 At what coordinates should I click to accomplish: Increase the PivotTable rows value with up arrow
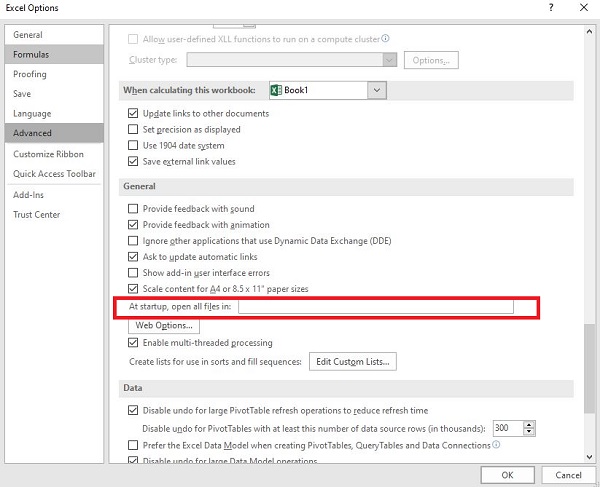[x=529, y=425]
